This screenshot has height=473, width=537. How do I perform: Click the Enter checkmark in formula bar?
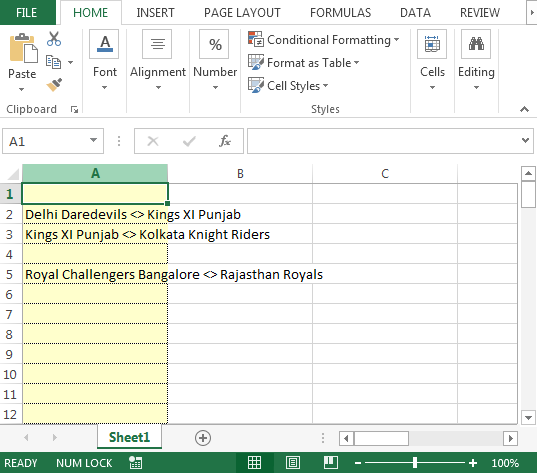tap(189, 141)
